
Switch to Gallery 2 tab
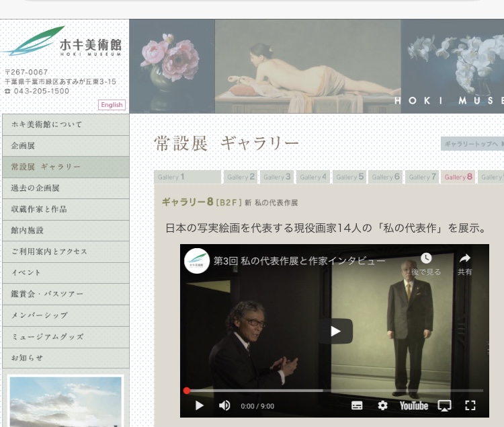pos(241,177)
